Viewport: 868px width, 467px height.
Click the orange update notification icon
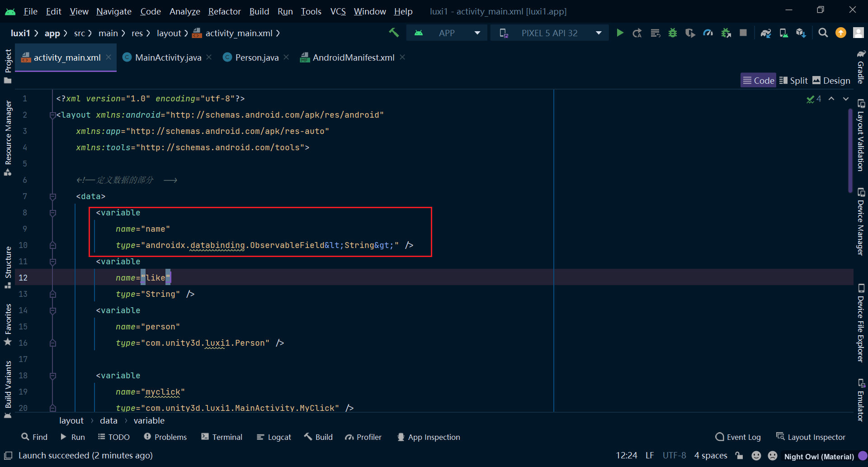click(x=841, y=33)
